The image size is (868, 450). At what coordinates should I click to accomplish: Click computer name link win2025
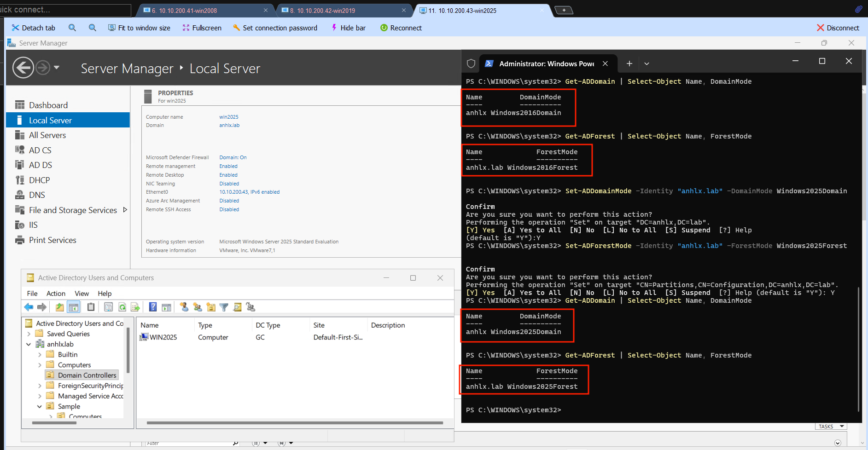pyautogui.click(x=229, y=117)
